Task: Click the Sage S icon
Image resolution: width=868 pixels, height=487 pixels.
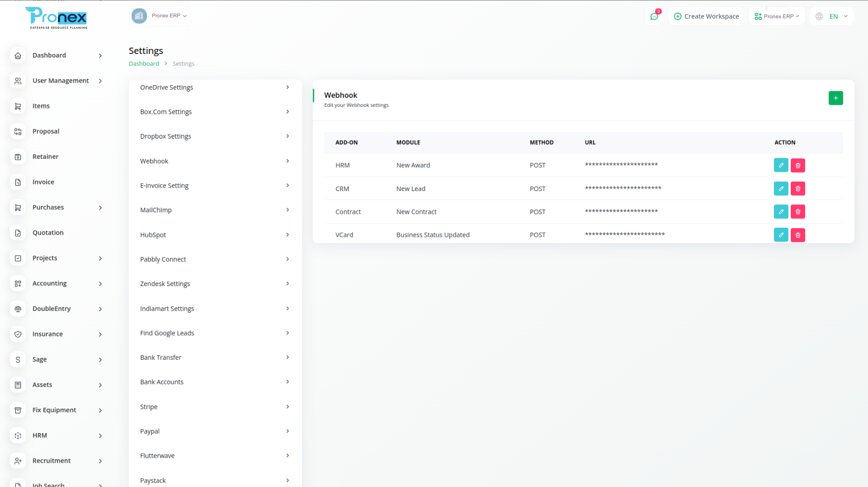Action: pos(18,359)
